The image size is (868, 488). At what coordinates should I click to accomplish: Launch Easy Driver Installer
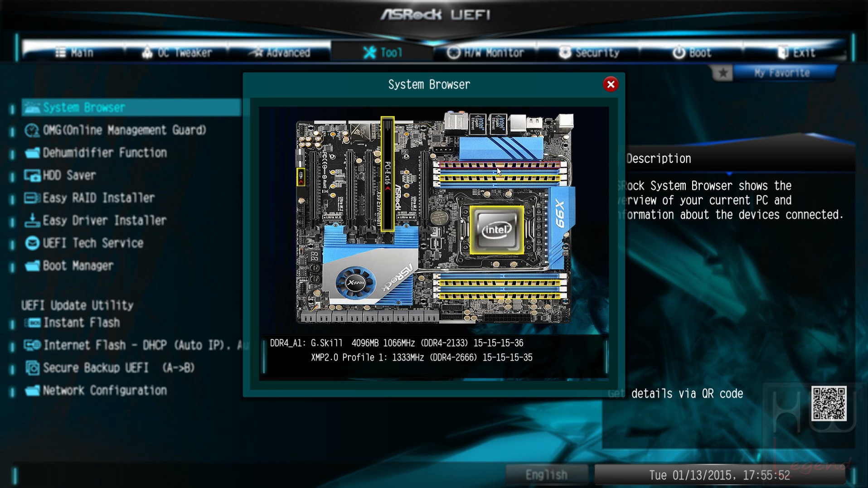105,221
